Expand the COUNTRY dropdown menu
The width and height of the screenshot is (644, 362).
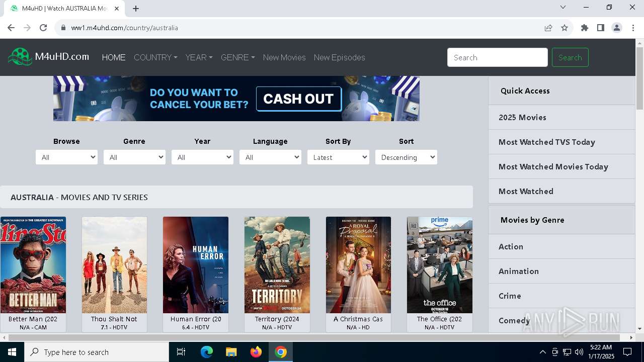pyautogui.click(x=155, y=57)
